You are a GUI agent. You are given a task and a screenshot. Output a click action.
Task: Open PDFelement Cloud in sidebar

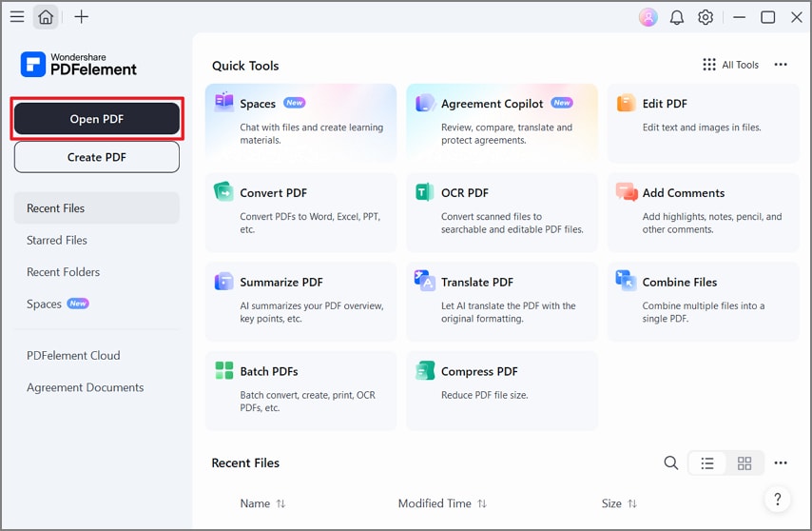point(97,356)
